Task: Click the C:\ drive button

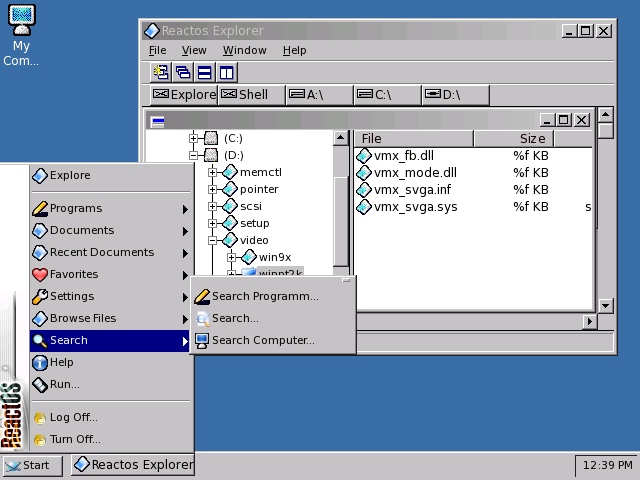Action: tap(387, 95)
